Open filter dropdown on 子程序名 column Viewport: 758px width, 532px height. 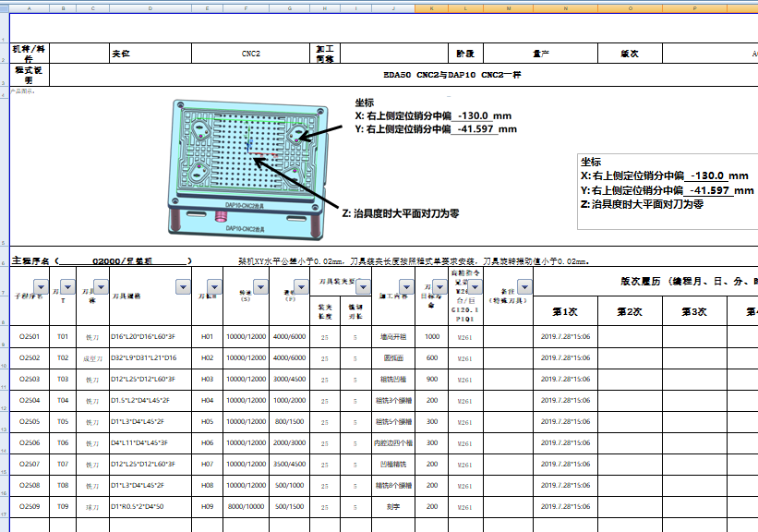click(x=39, y=286)
